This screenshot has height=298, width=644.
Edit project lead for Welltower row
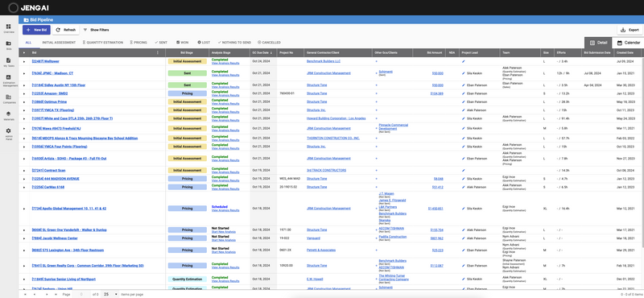[x=464, y=61]
